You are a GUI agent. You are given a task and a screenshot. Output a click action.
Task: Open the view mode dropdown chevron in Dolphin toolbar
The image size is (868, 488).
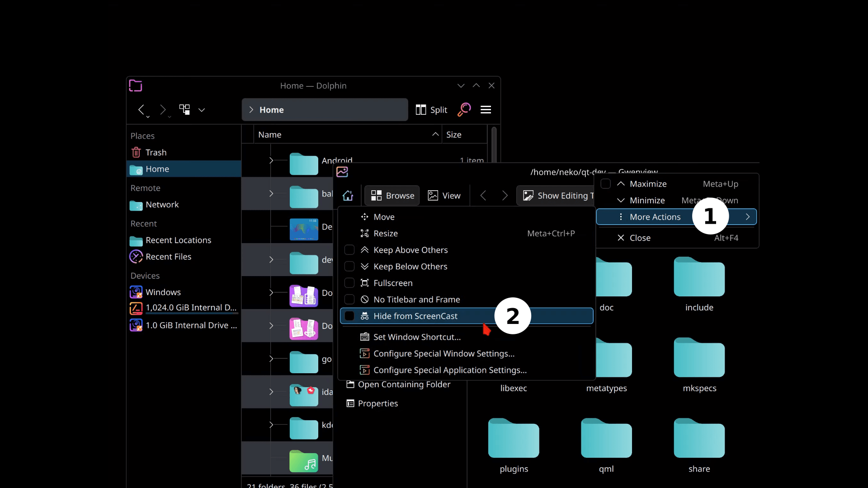click(x=202, y=110)
